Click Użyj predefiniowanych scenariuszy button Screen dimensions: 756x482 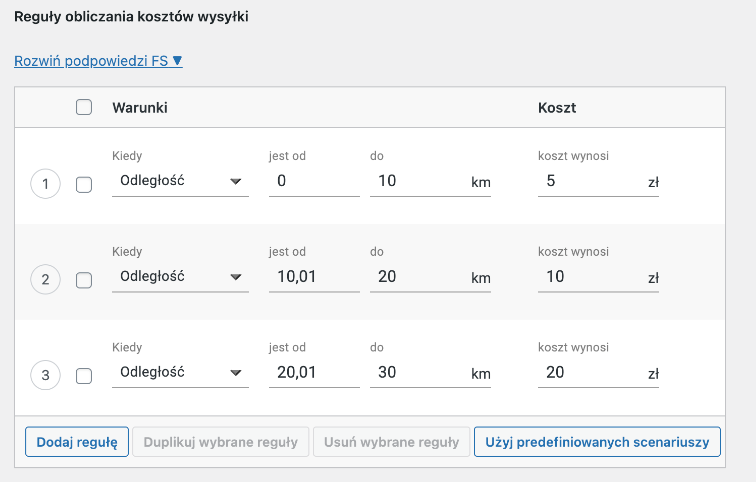(597, 442)
